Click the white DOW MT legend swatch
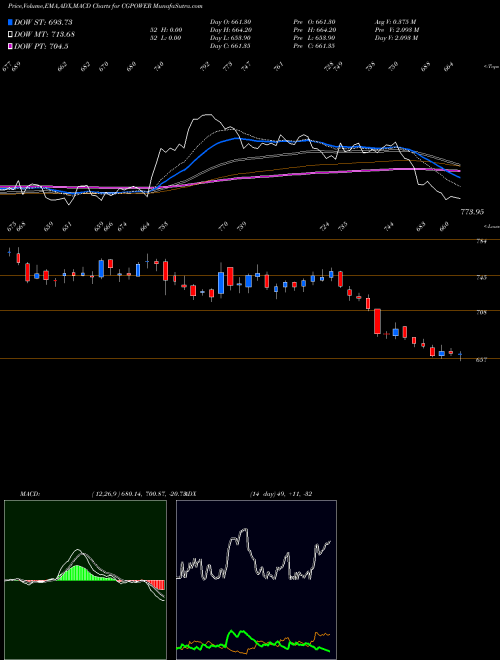This screenshot has width=500, height=660. tap(10, 35)
